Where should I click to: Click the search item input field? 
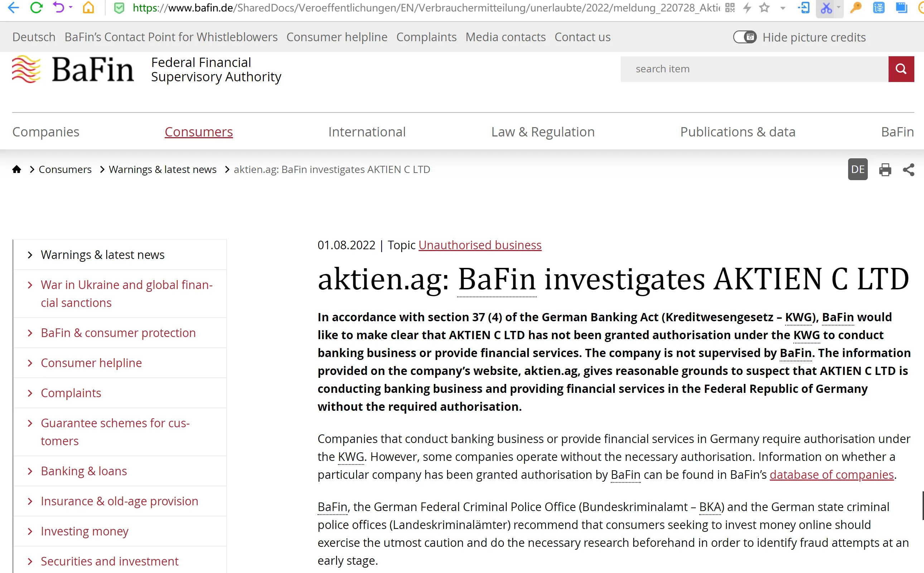[754, 69]
